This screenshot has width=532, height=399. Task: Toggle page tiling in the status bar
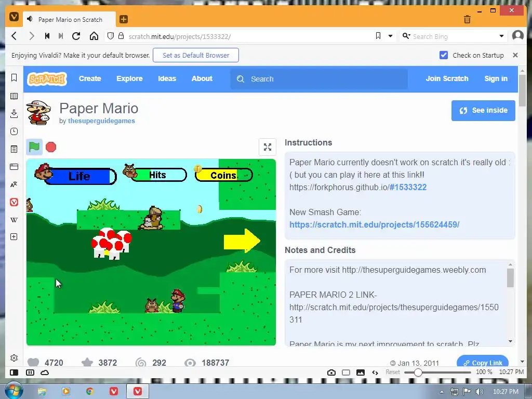[345, 373]
